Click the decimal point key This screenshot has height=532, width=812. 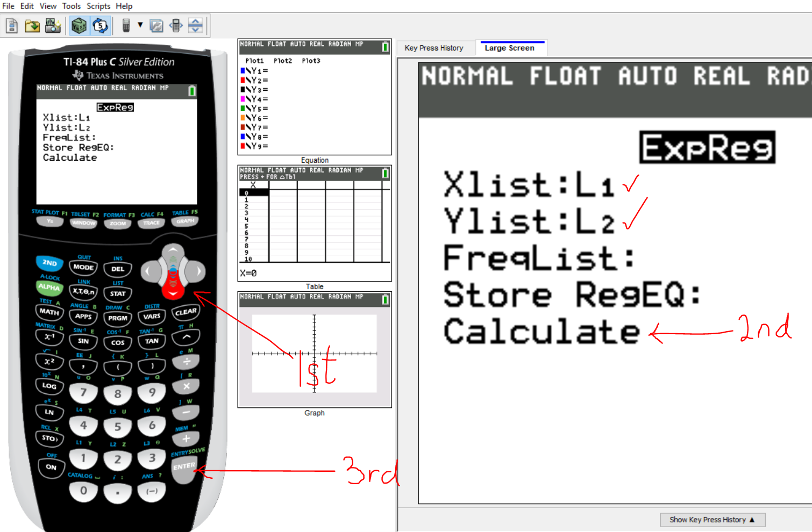pos(118,493)
